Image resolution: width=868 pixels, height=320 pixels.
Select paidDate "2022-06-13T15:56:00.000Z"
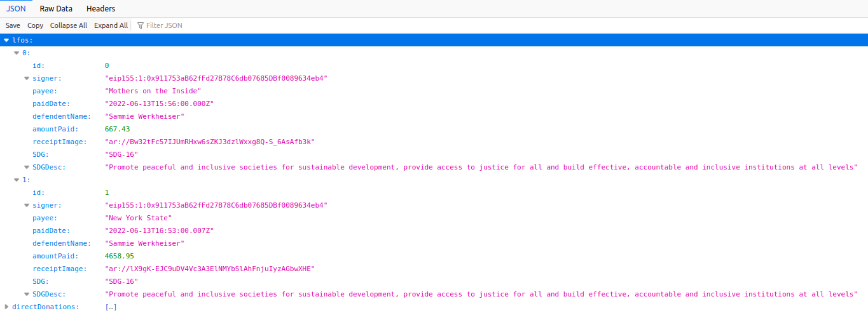[x=159, y=103]
